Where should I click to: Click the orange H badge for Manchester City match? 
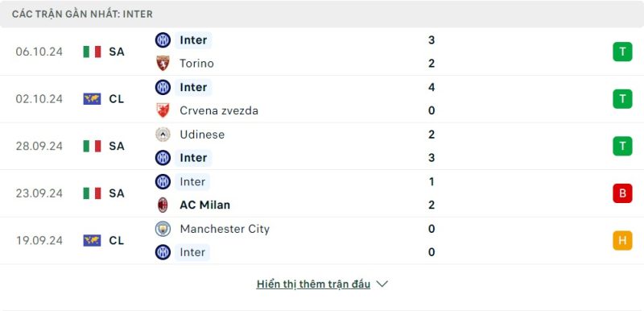(x=622, y=240)
